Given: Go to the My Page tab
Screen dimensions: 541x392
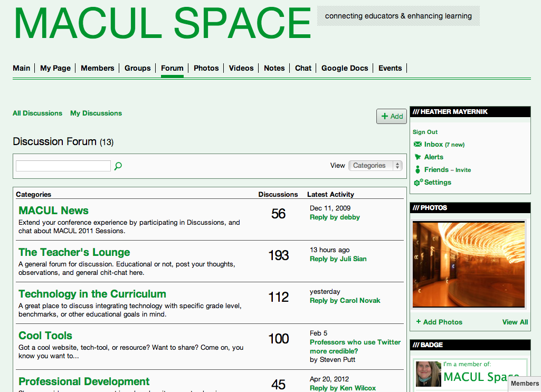Looking at the screenshot, I should (x=55, y=68).
